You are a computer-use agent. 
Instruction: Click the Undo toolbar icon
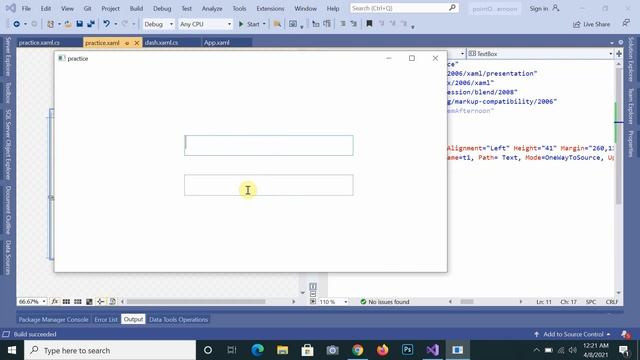tap(107, 24)
